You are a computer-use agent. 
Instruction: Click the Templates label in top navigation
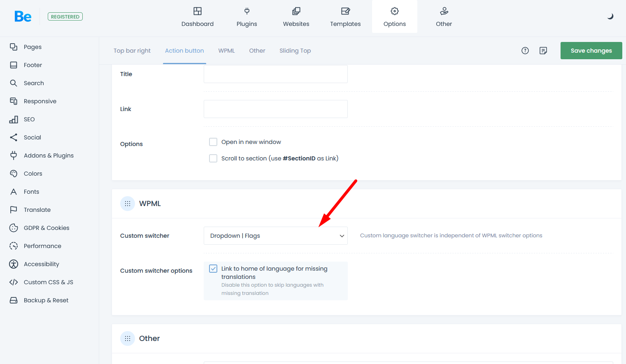click(x=346, y=24)
